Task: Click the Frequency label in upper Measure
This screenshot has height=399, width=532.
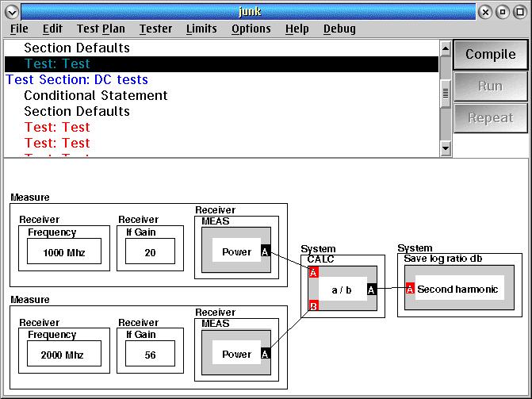Action: 52,232
